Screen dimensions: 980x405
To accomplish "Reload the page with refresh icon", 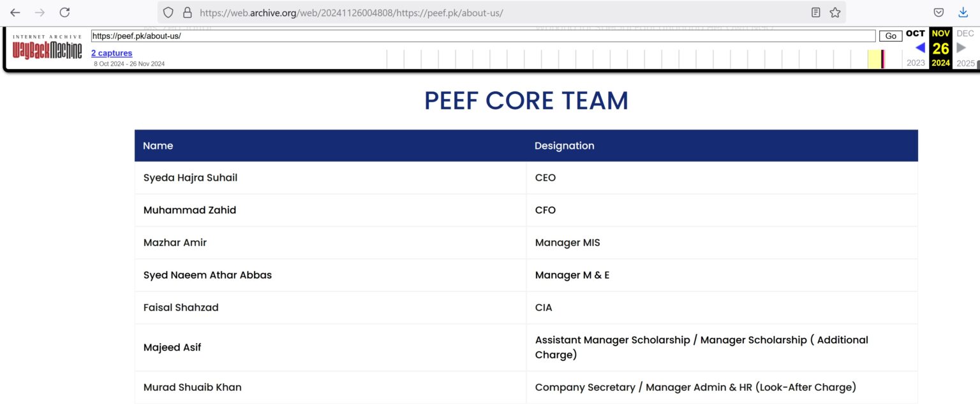I will (x=64, y=12).
